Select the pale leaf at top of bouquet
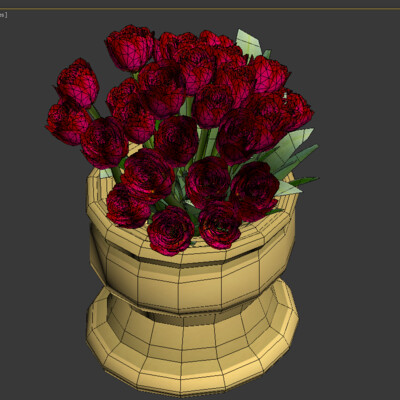The image size is (400, 400). 249,44
